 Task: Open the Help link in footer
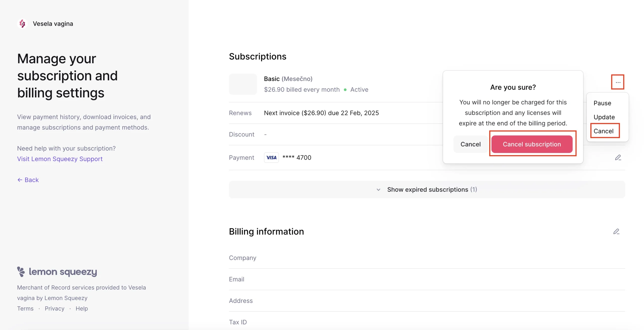pyautogui.click(x=82, y=308)
